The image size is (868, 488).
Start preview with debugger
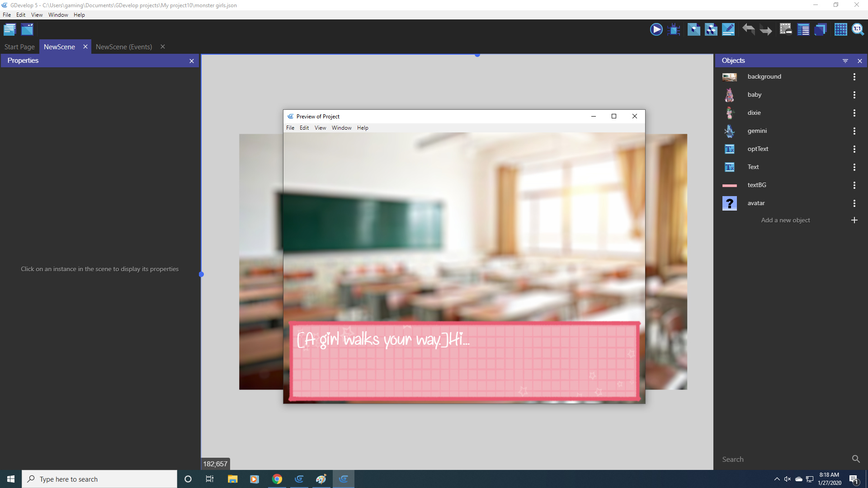674,30
